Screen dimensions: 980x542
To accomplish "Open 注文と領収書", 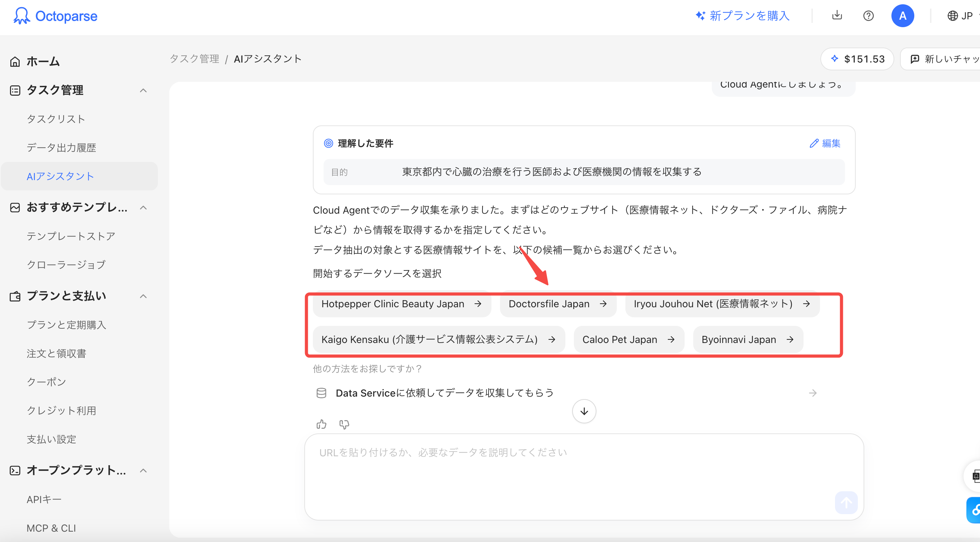I will click(56, 353).
